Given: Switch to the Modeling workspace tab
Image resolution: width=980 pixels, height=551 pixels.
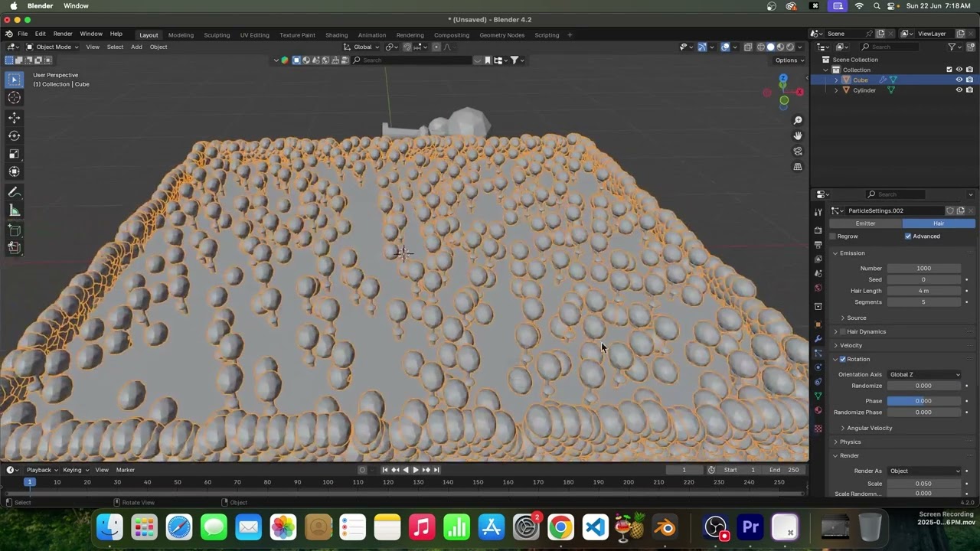Looking at the screenshot, I should (181, 35).
